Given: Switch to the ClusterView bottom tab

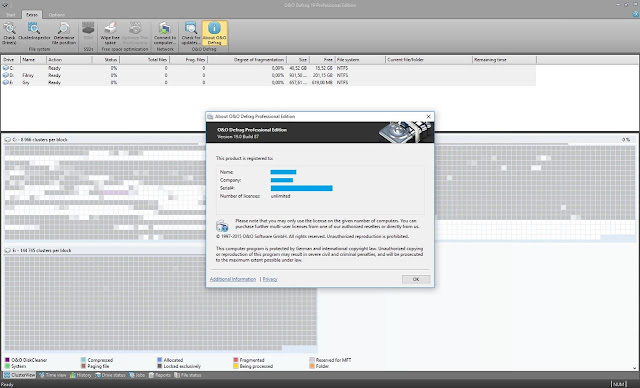Looking at the screenshot, I should point(20,375).
